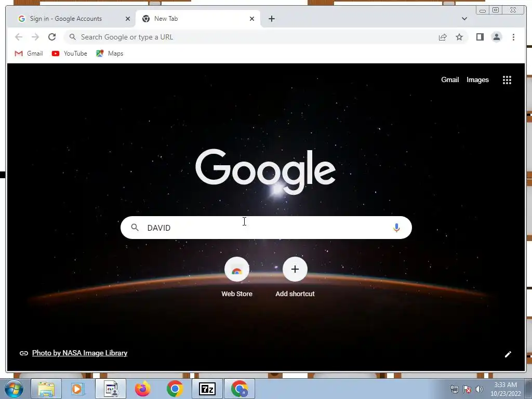Go back using the back arrow
The image size is (532, 399).
point(19,37)
